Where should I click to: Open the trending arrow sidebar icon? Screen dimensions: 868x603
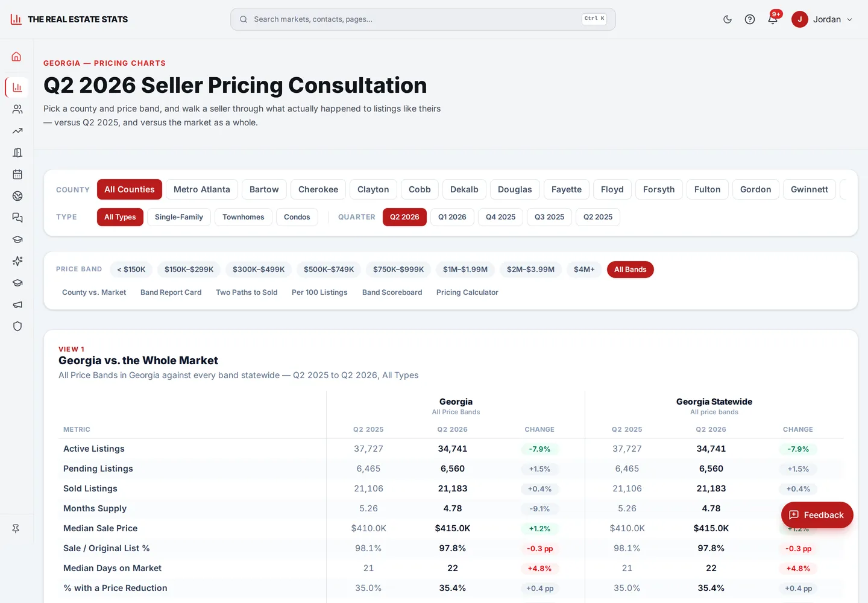(17, 131)
